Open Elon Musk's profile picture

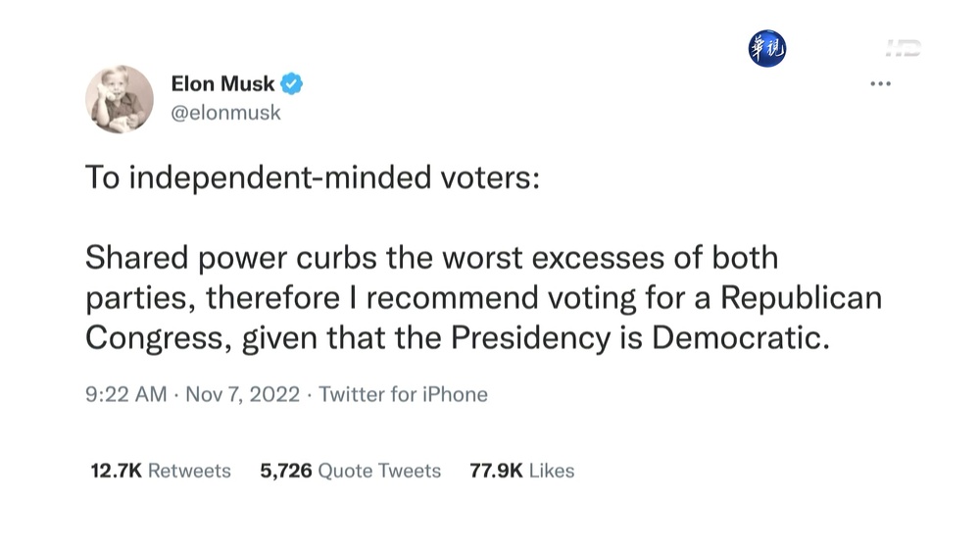(120, 99)
